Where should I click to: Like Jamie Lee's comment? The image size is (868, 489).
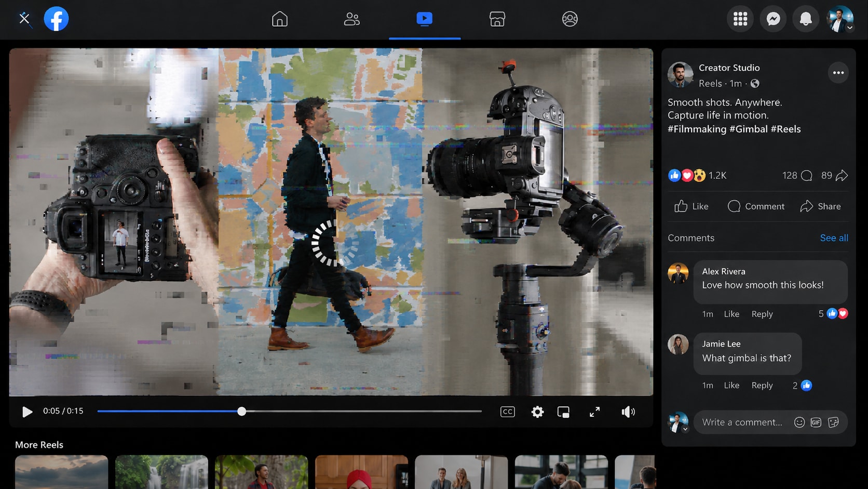coord(731,385)
